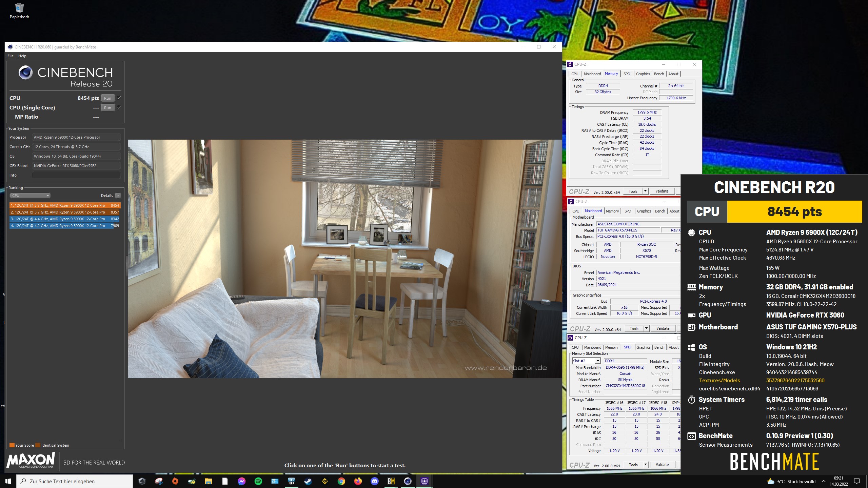Click Validate in CPU-Z Memory window

[662, 191]
